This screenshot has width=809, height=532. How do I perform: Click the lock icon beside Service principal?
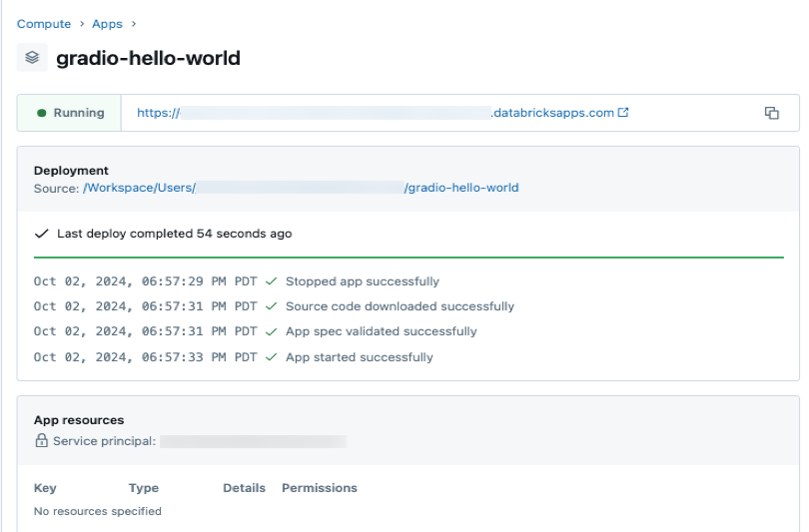(x=42, y=440)
